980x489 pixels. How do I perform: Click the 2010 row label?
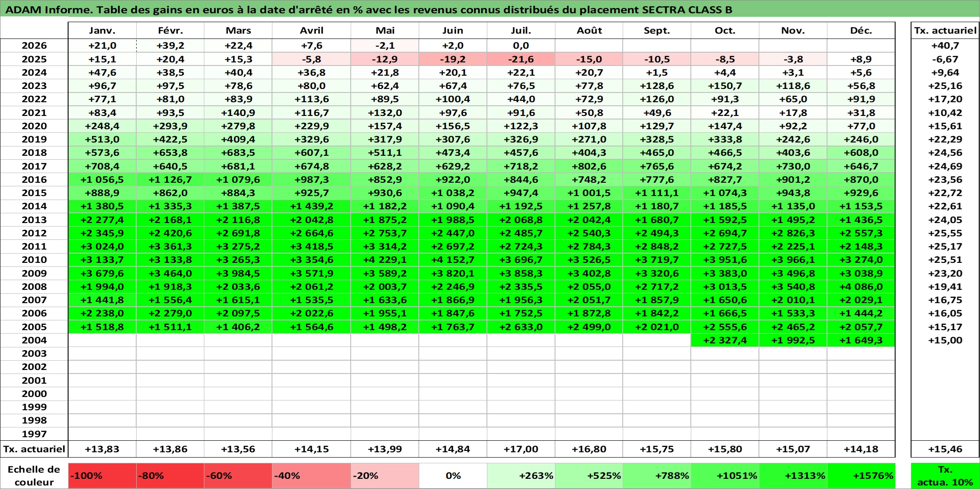click(x=34, y=260)
